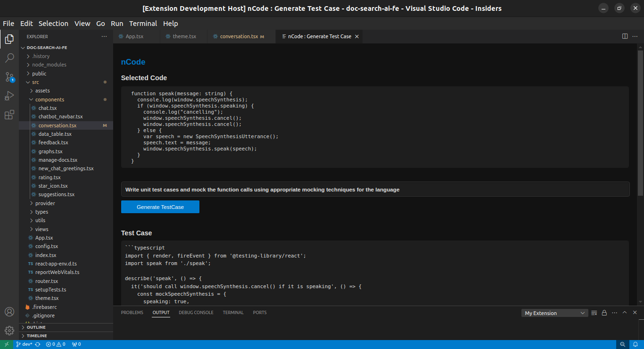Open the Edit menu
644x349 pixels.
[26, 24]
